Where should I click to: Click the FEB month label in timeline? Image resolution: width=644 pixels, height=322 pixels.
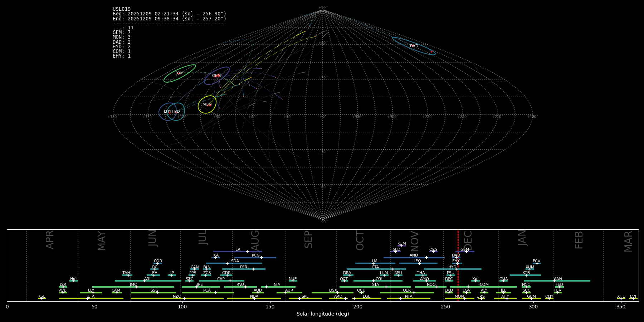click(x=579, y=240)
